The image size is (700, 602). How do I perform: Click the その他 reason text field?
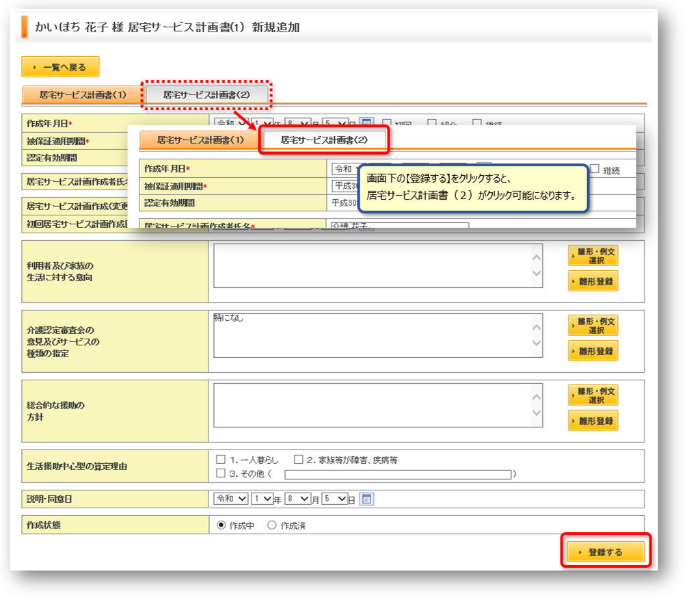398,474
